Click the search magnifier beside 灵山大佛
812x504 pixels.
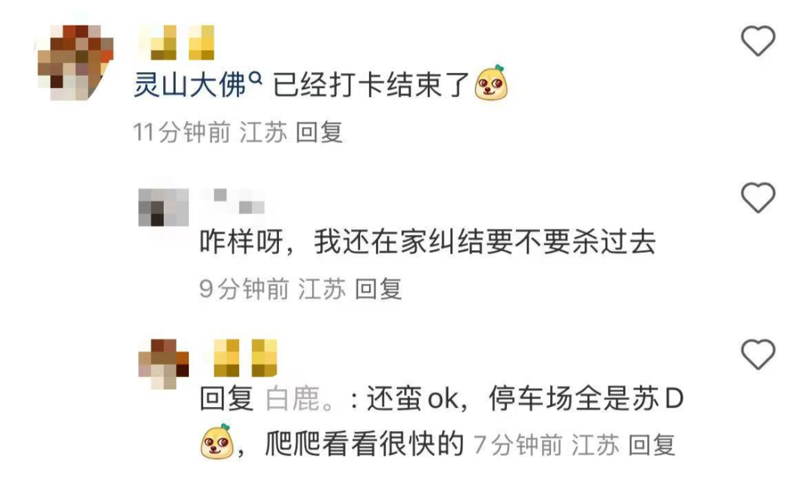256,77
